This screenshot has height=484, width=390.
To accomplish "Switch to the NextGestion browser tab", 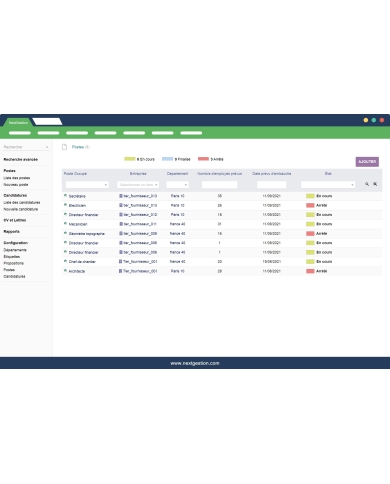I will (18, 122).
